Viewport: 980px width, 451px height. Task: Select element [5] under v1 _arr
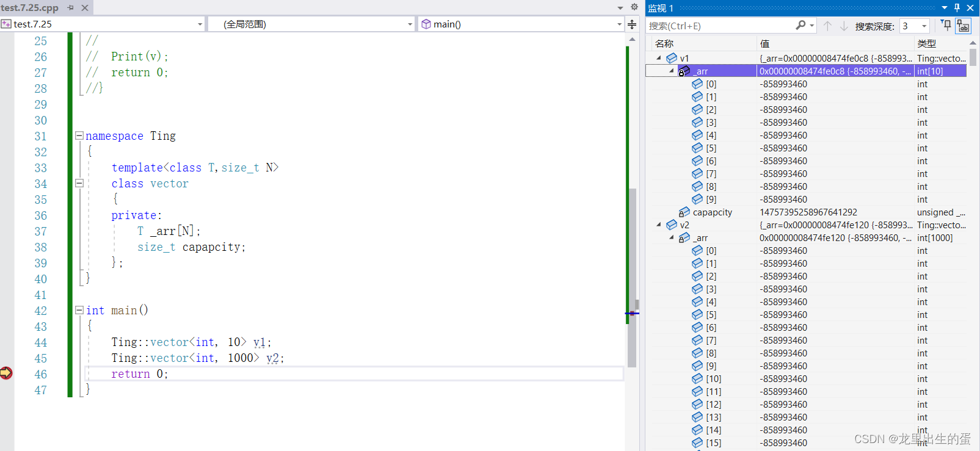807,148
